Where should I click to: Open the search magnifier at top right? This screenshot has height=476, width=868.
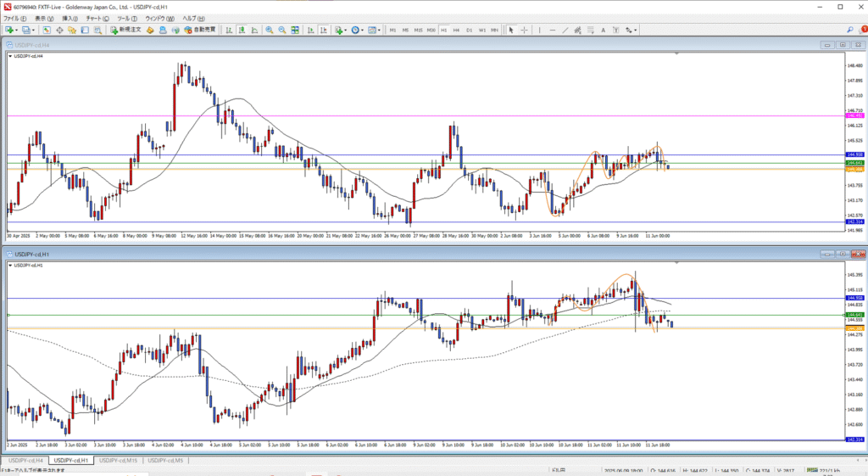pos(849,30)
